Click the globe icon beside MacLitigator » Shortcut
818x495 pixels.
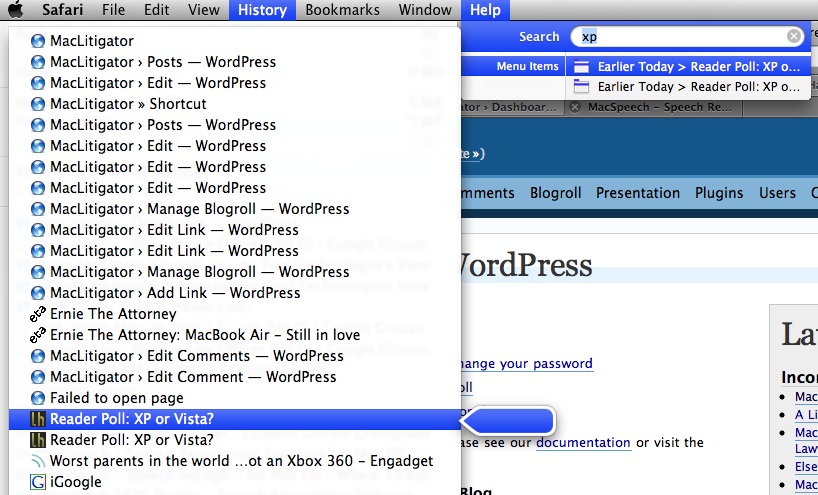tap(38, 104)
